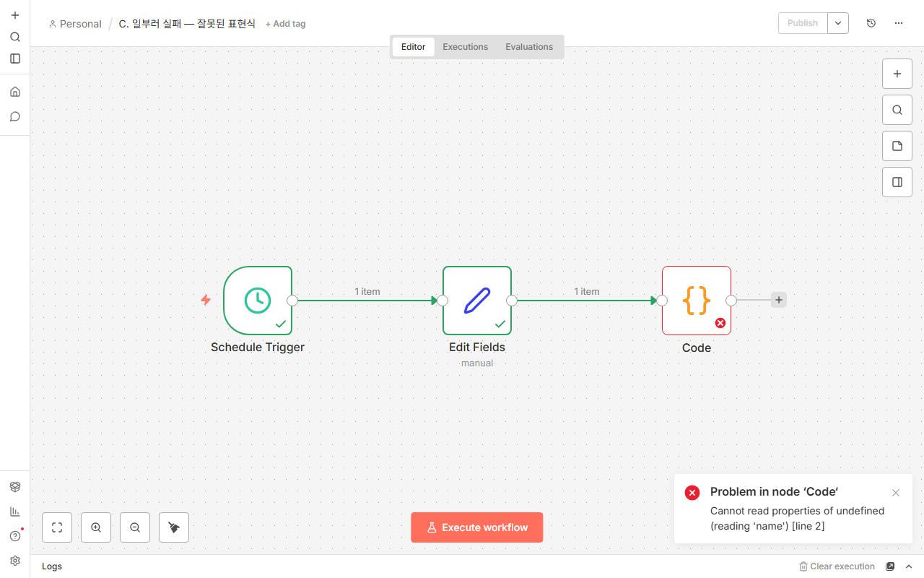
Task: Open the three-dot workflow options menu
Action: coord(899,23)
